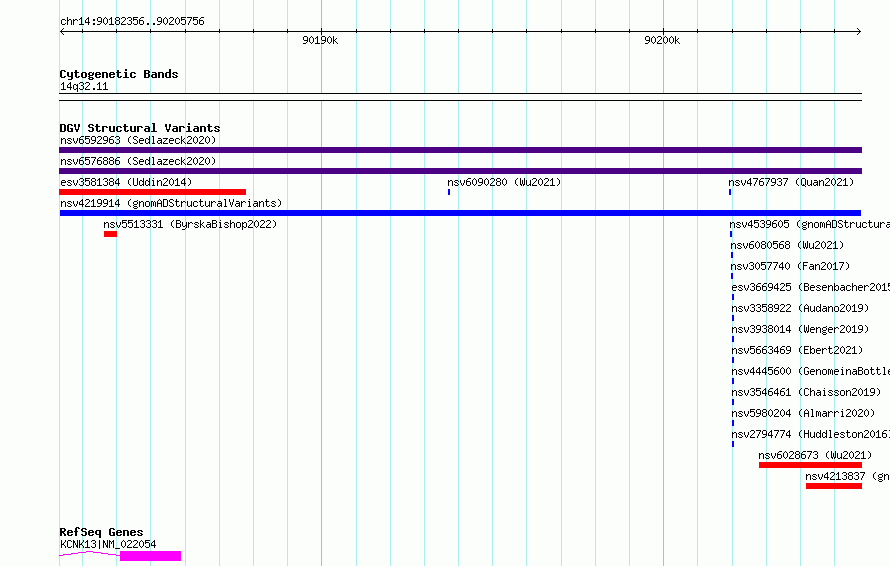Screen dimensions: 890x566
Task: Open nsv6028673 (Wu2021) variant label
Action: tap(815, 455)
